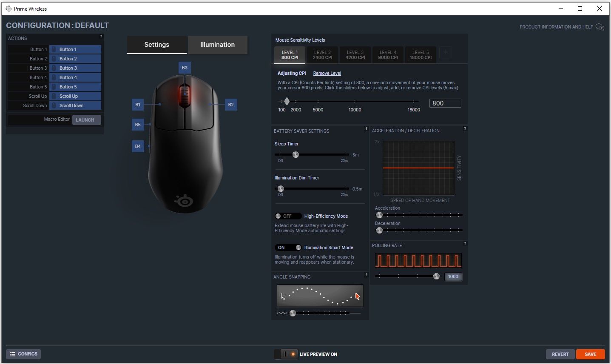The width and height of the screenshot is (611, 364).
Task: Click the Adjusting CPI label
Action: pos(292,73)
